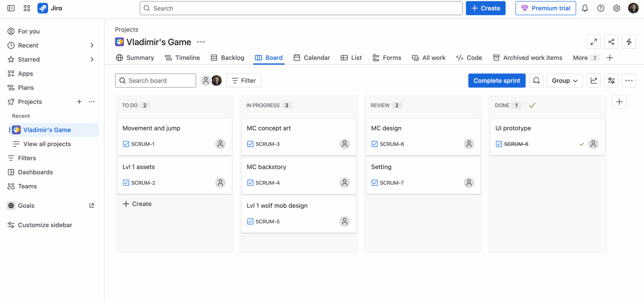Enter fullscreen with the expand arrows icon
Screen dimensions: 644x302
tap(593, 42)
